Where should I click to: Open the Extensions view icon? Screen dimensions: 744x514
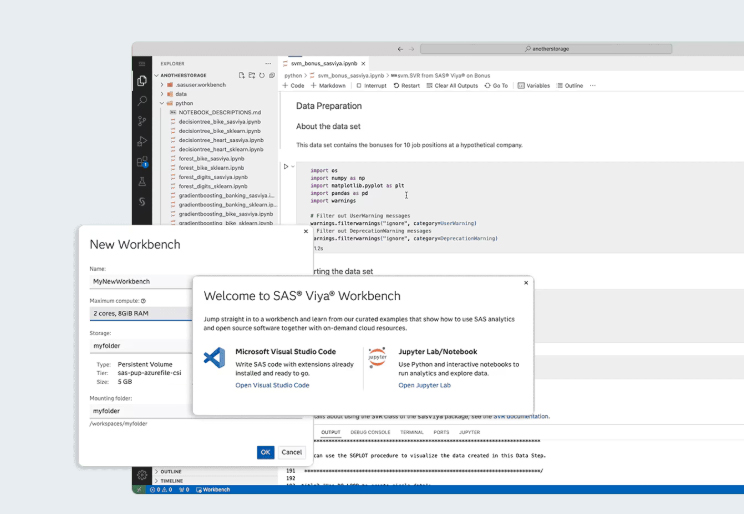click(x=142, y=162)
